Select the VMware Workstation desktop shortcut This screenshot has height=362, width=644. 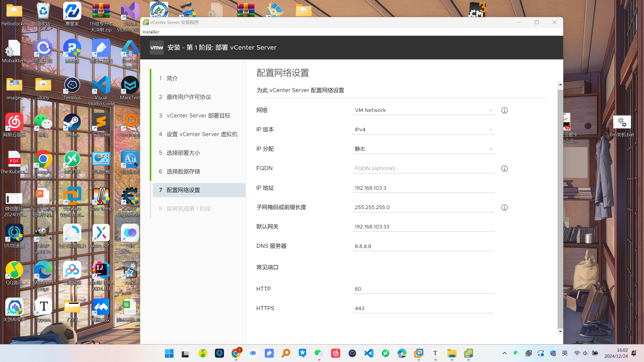72,202
